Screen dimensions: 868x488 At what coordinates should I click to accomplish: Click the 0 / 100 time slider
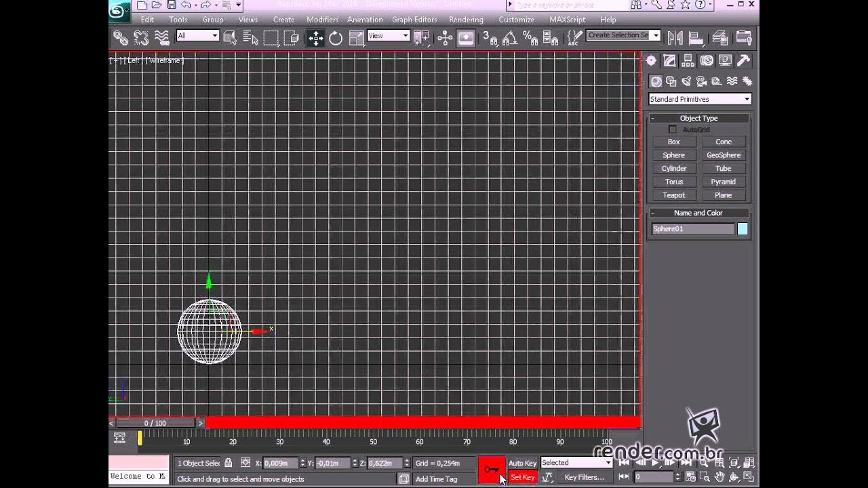(155, 423)
